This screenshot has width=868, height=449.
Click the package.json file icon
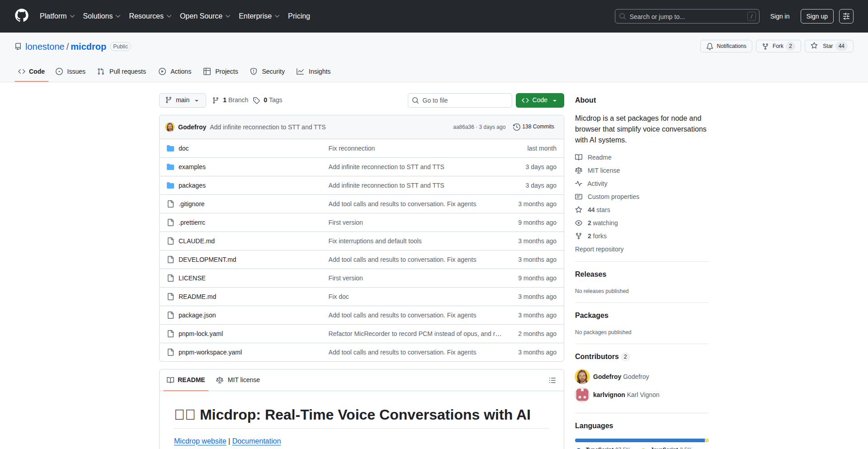coord(170,315)
